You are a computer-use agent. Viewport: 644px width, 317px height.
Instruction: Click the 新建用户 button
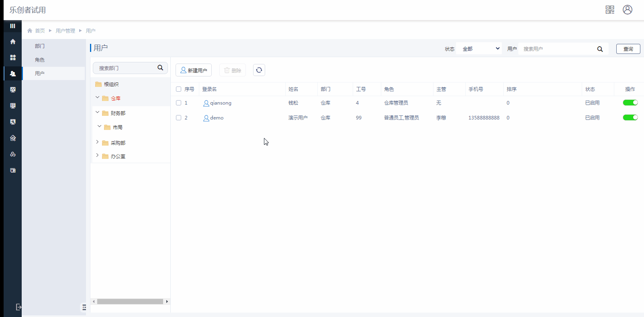click(x=194, y=70)
